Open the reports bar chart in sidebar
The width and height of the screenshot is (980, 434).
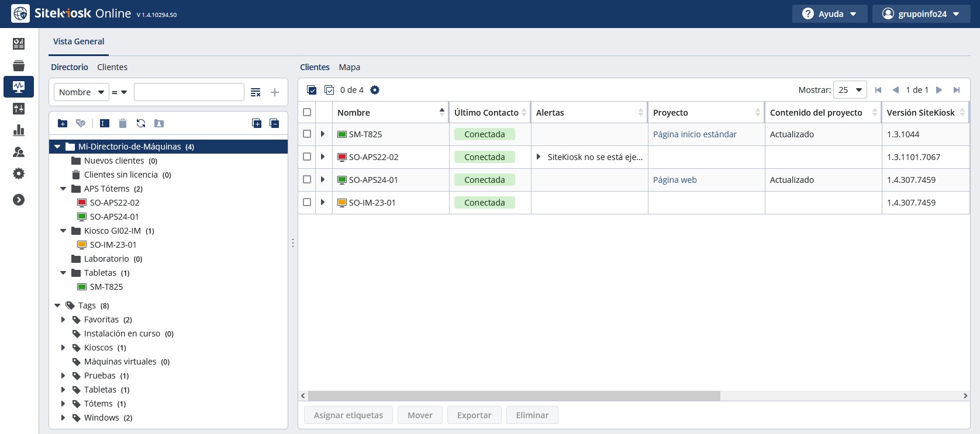pyautogui.click(x=19, y=130)
